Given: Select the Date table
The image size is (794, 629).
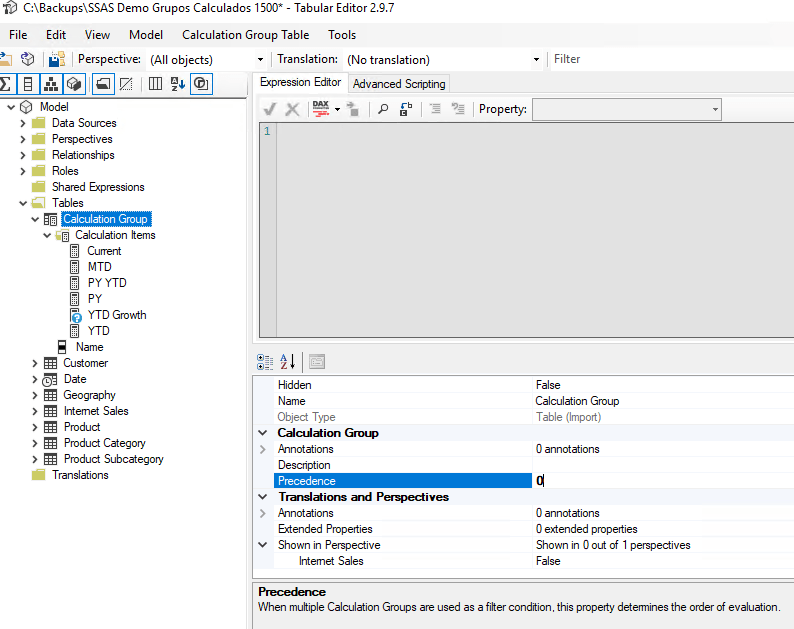Looking at the screenshot, I should click(75, 379).
